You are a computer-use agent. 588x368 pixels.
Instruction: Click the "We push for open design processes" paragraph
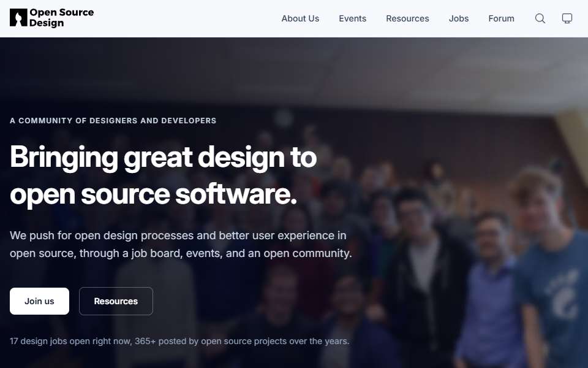pos(181,245)
